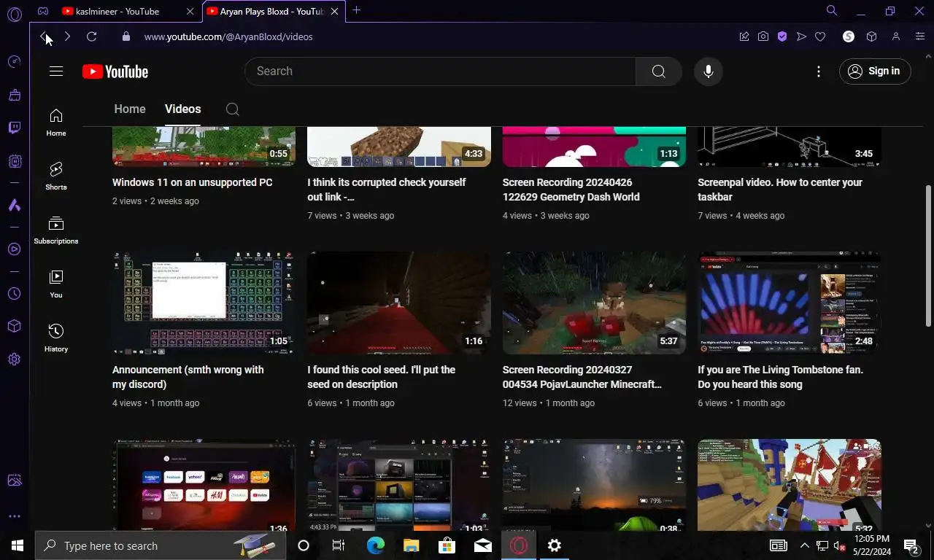Open You section in sidebar

click(x=56, y=284)
